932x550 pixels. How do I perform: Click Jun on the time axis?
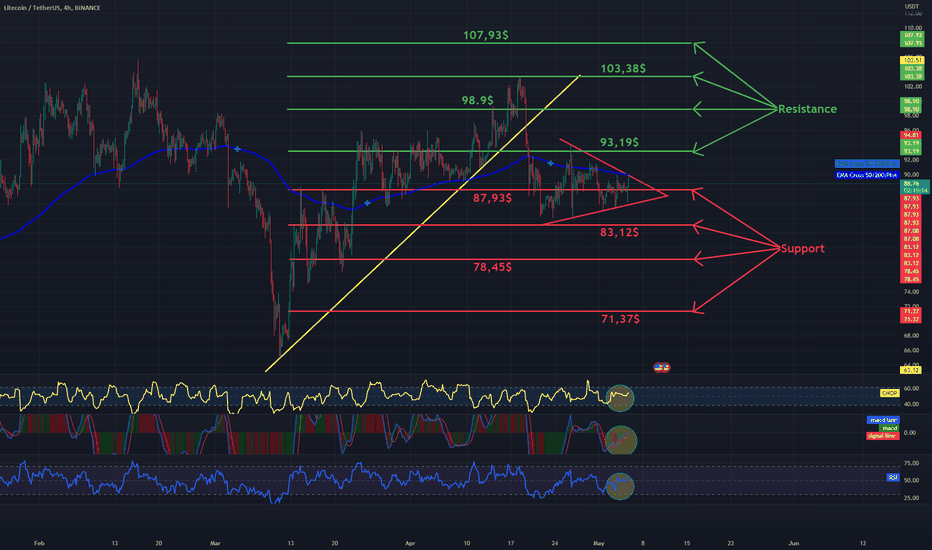793,543
